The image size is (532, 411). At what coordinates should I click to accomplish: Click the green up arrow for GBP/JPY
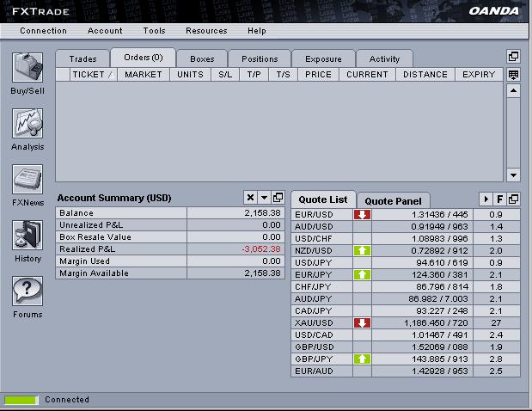pos(362,359)
